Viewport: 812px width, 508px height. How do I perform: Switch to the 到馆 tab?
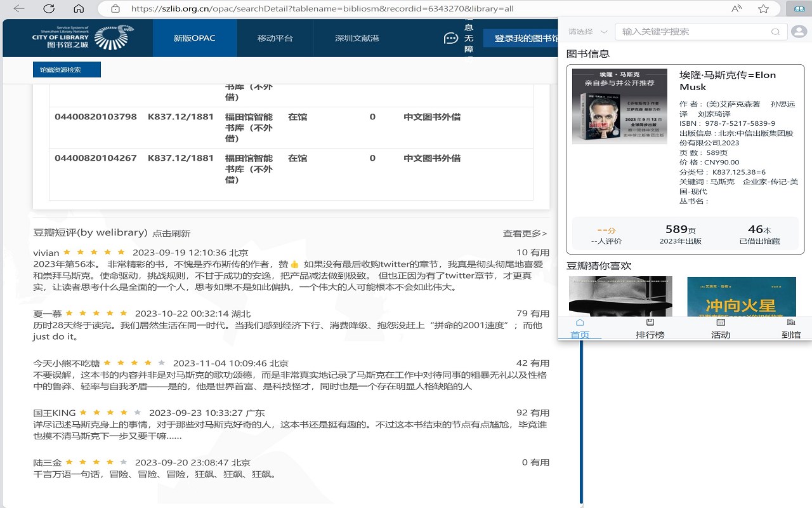click(x=791, y=329)
